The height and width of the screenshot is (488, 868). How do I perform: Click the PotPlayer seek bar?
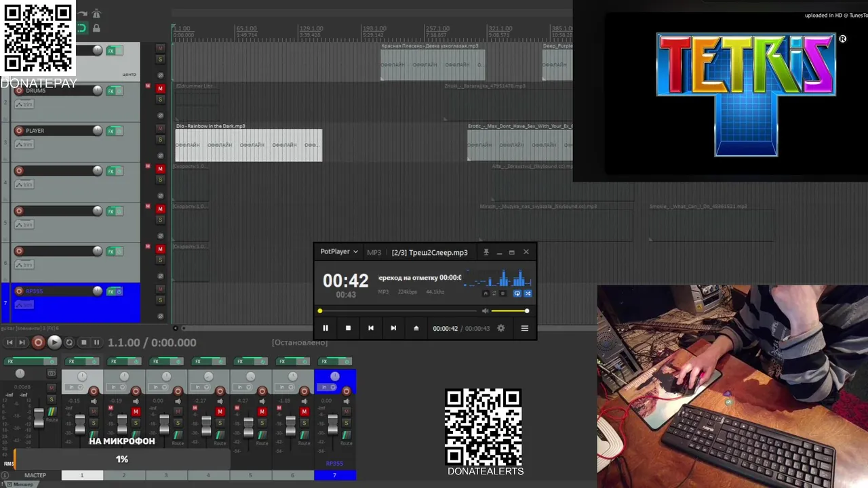[398, 311]
